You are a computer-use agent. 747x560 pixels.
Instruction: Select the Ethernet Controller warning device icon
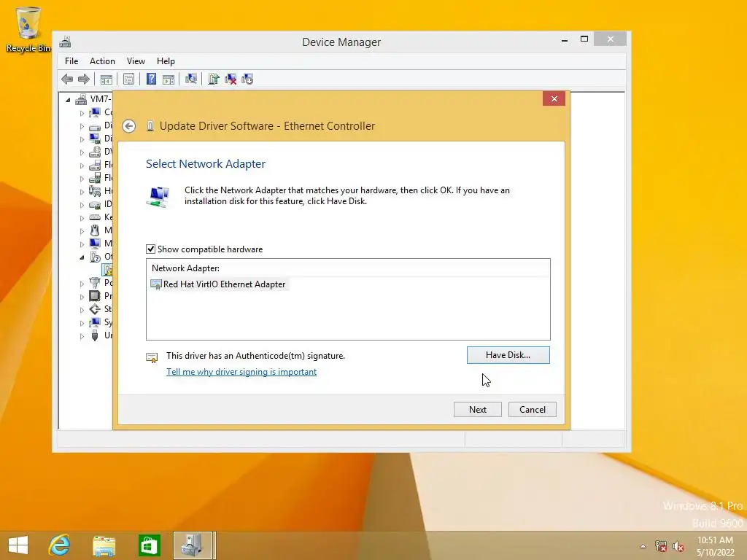[108, 270]
